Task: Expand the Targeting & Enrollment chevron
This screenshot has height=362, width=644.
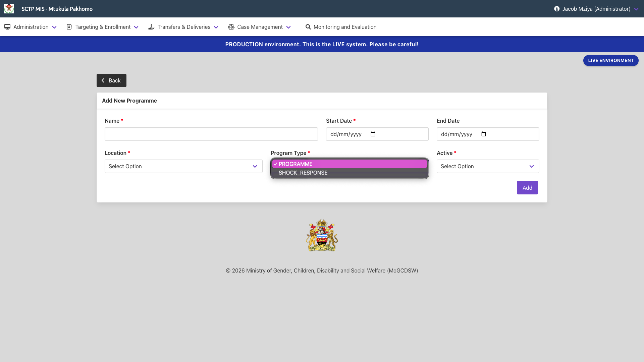Action: 136,27
